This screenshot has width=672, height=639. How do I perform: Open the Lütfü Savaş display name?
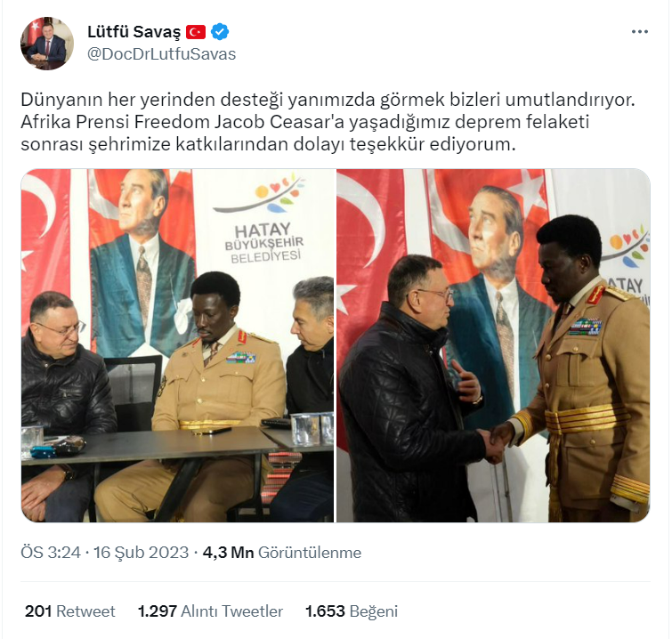click(134, 32)
